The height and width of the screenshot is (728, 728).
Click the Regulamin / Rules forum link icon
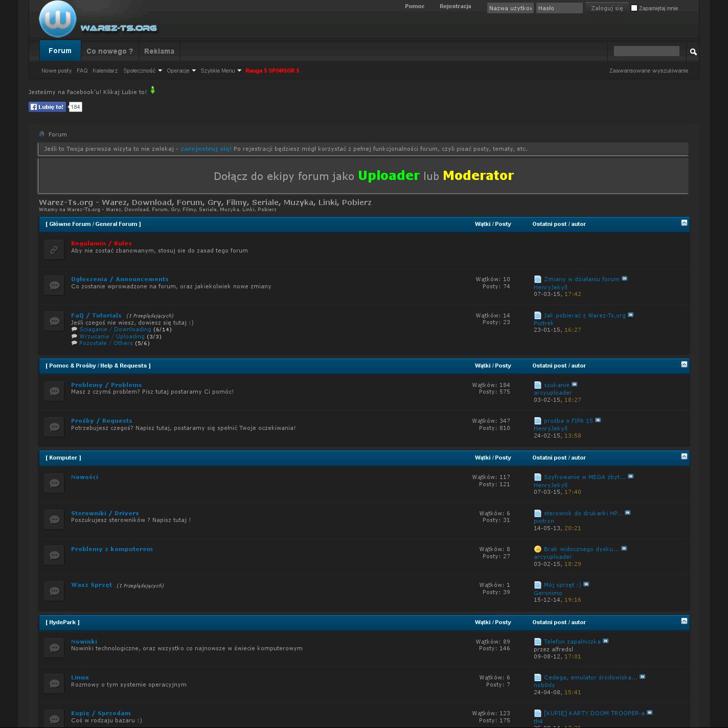click(54, 250)
